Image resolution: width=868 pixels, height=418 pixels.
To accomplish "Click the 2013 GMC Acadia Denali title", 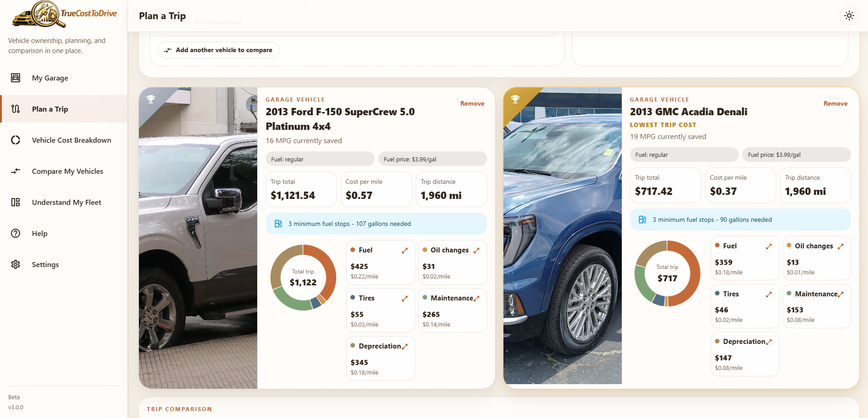I will 688,112.
